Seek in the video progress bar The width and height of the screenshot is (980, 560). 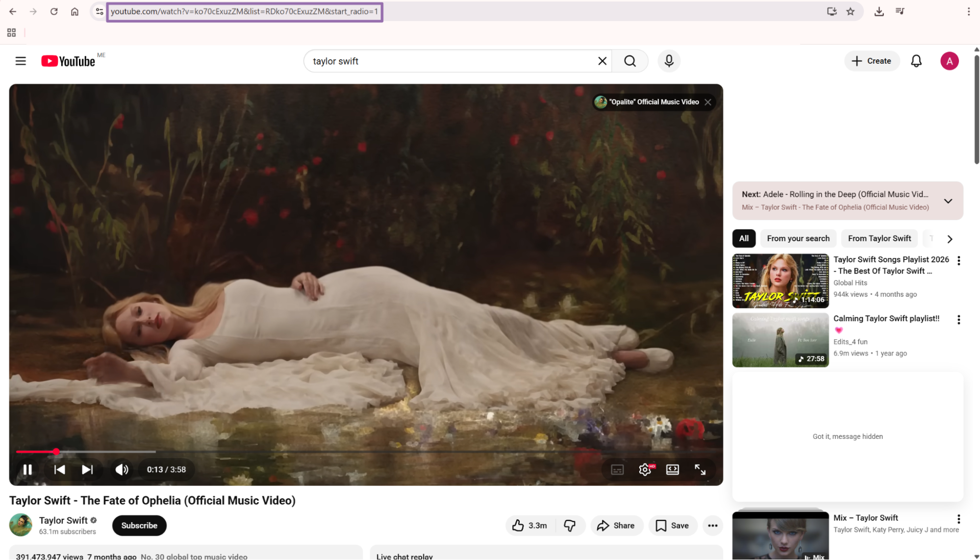[x=366, y=451]
